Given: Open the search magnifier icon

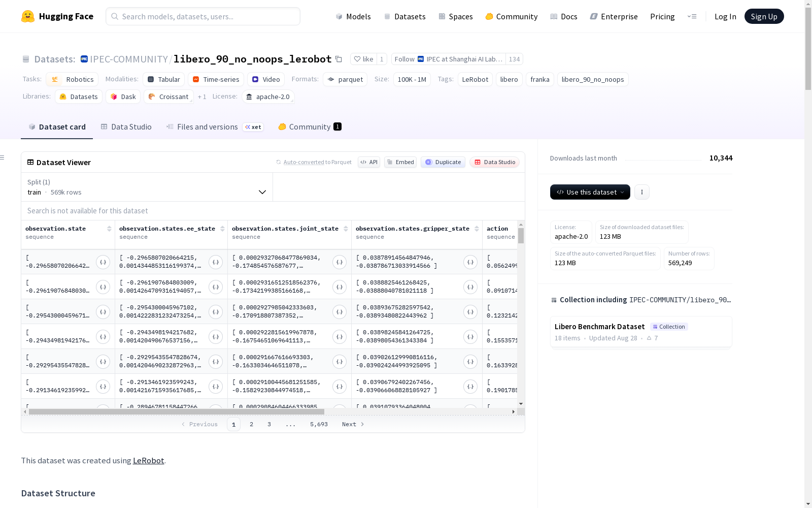Looking at the screenshot, I should pos(115,16).
